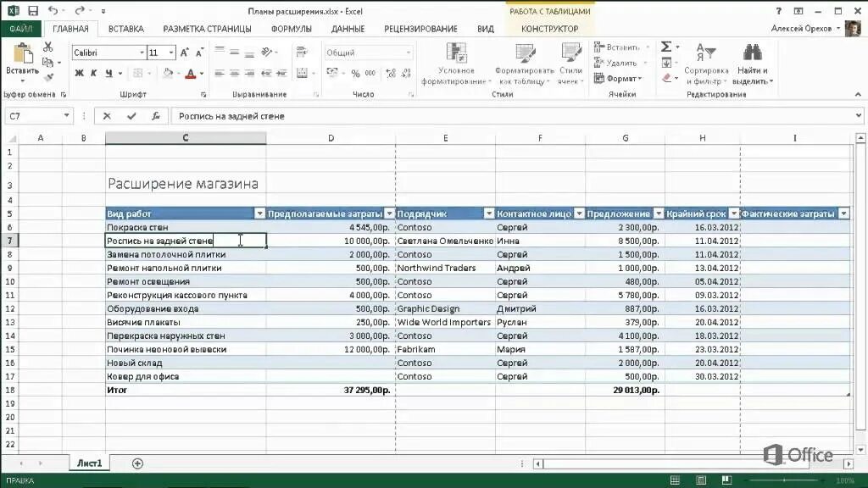The image size is (868, 488).
Task: Open Условное форматирование button
Action: 456,64
